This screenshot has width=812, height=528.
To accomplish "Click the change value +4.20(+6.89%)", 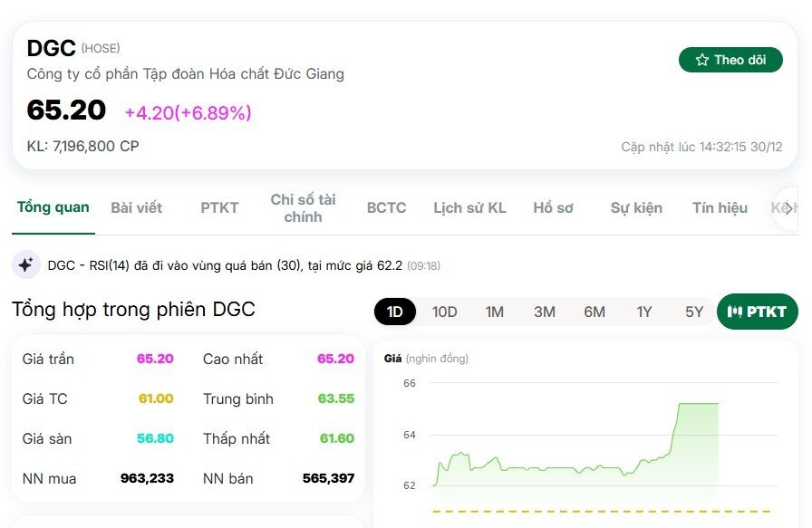I will (188, 113).
